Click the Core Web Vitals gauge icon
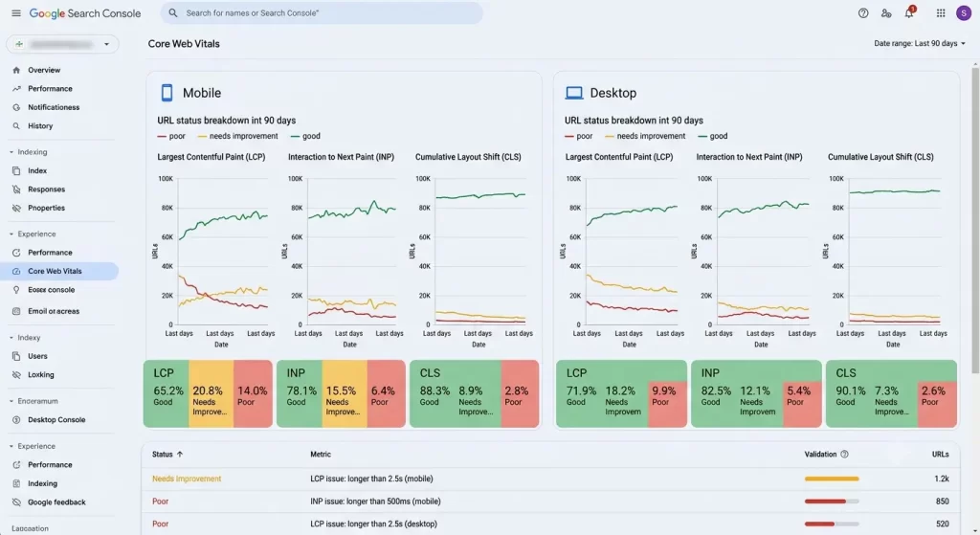The height and width of the screenshot is (535, 980). pyautogui.click(x=16, y=271)
